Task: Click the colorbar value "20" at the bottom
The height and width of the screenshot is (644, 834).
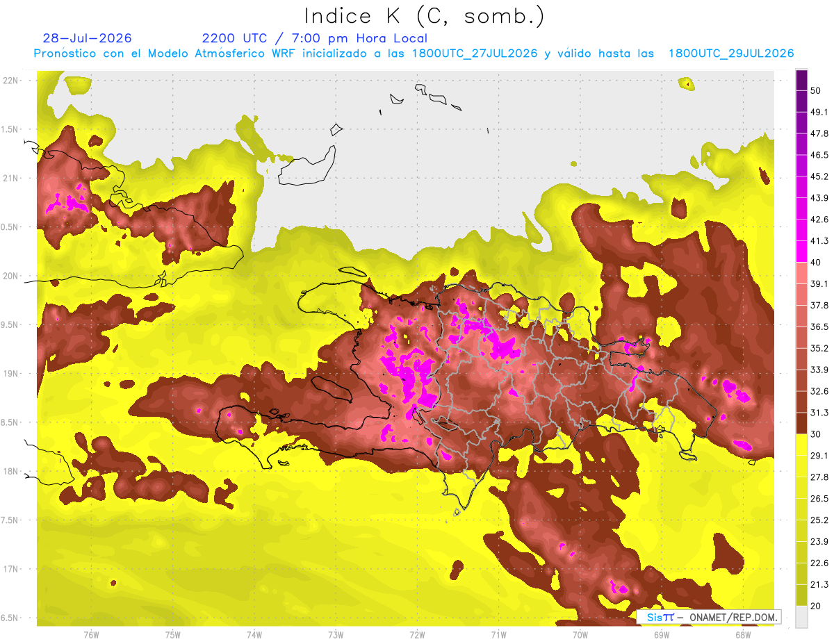Action: point(816,606)
